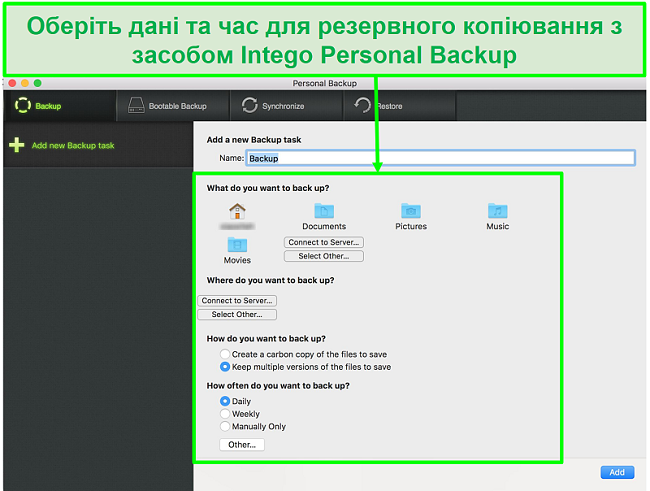This screenshot has width=650, height=491.
Task: Click Select Other under destination
Action: coord(237,315)
